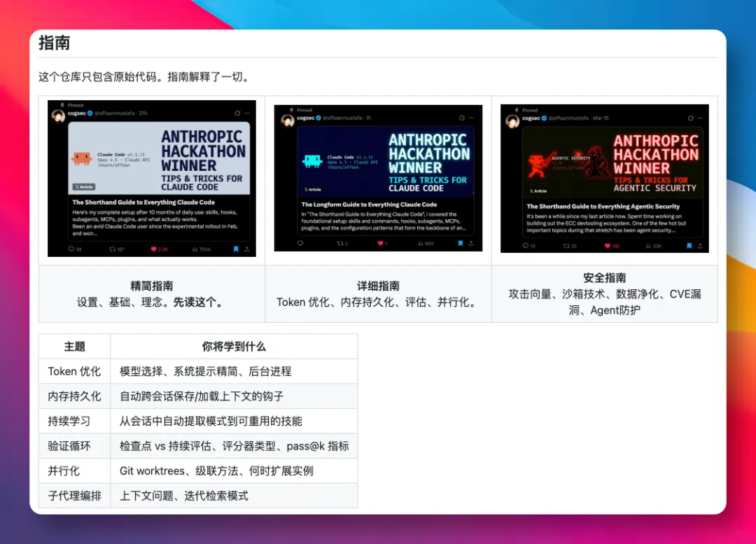Image resolution: width=756 pixels, height=544 pixels.
Task: Click the 上下文问题、迭代检索模式 cell
Action: 234,496
